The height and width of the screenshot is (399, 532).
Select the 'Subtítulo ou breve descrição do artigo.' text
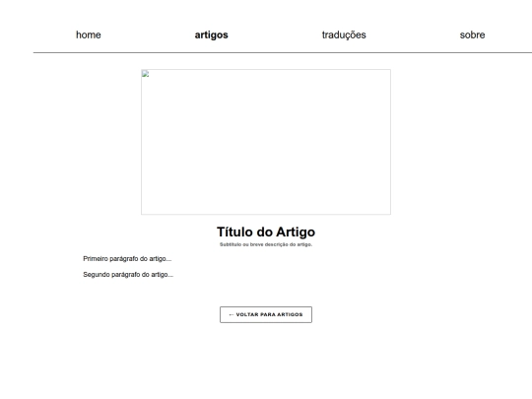266,244
